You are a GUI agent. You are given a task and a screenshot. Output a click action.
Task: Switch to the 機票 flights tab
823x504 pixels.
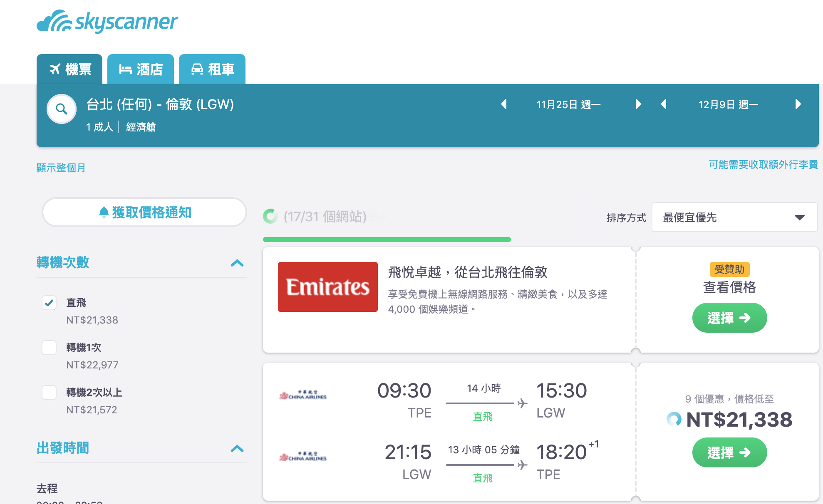coord(69,69)
